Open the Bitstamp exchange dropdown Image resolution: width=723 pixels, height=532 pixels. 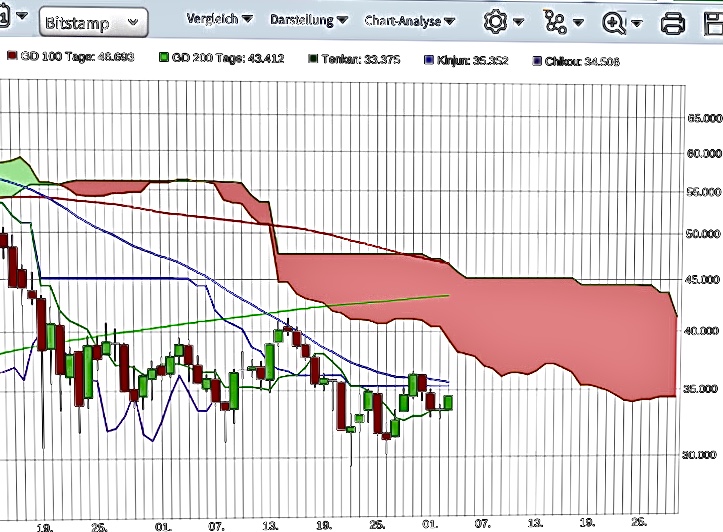[95, 22]
